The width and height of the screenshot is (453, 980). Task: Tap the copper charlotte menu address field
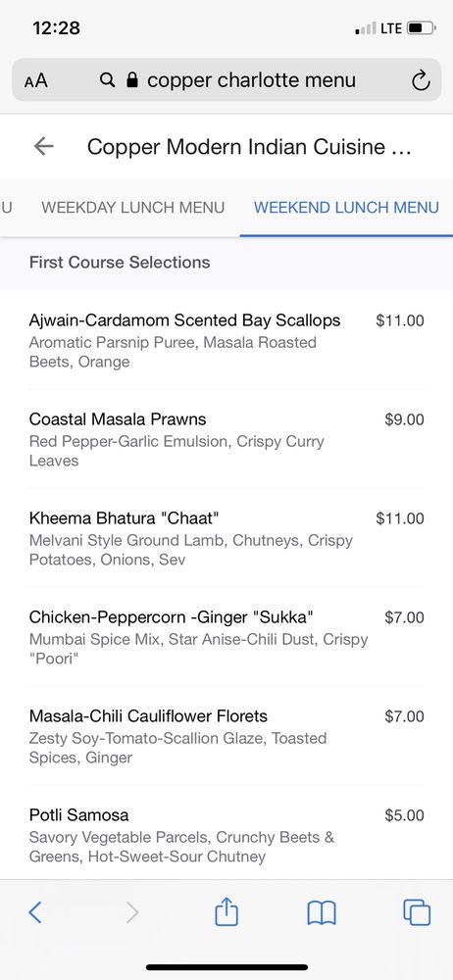tap(226, 80)
